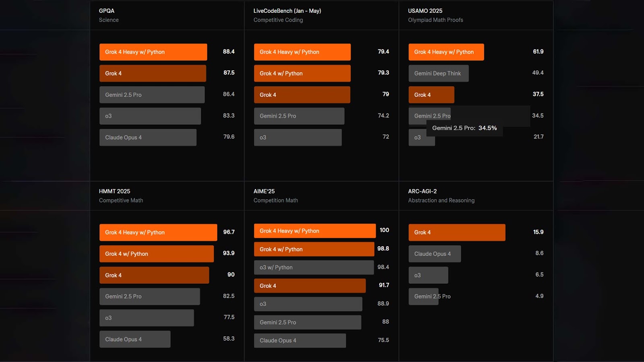This screenshot has width=644, height=362.
Task: Click the 75.5 score in AIME'25
Action: pyautogui.click(x=383, y=340)
